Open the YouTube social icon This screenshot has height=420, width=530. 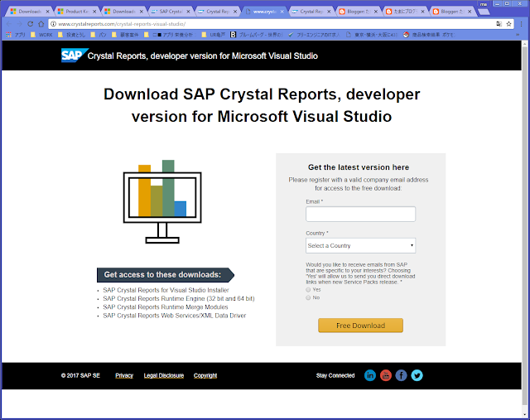[386, 375]
